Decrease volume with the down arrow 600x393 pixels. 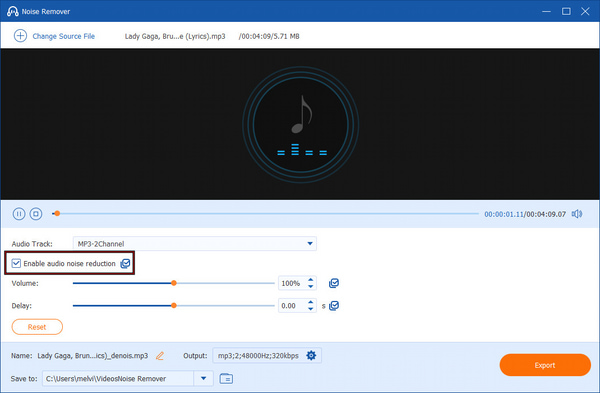tap(311, 287)
